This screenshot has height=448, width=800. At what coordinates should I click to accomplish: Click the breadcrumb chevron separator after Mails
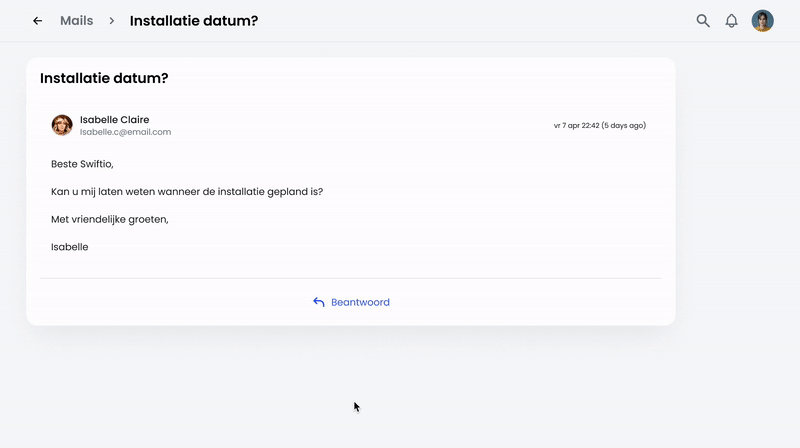pyautogui.click(x=111, y=21)
